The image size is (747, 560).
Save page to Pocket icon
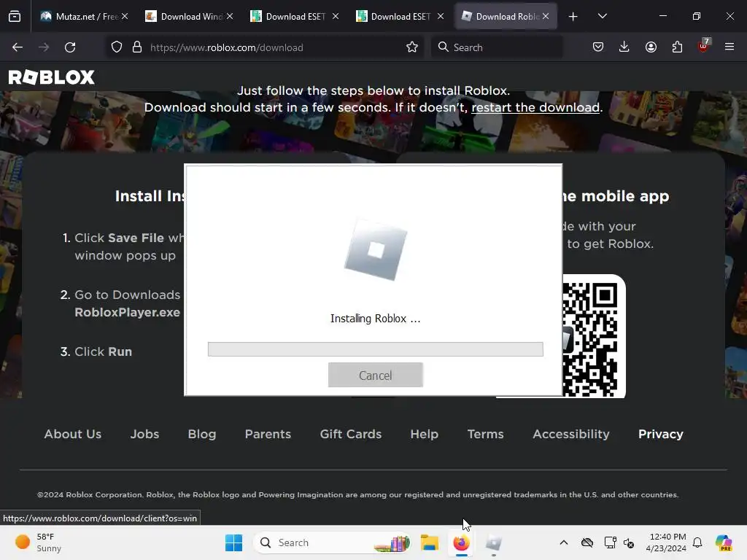point(598,47)
